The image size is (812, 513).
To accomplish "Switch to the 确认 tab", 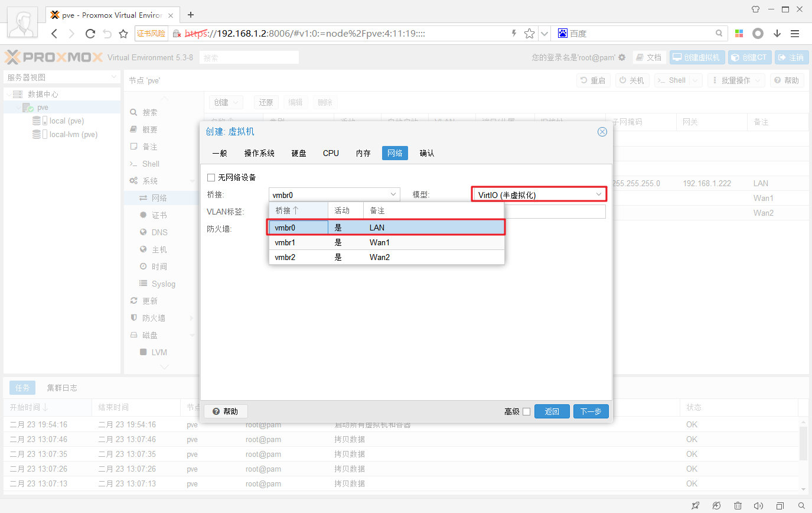I will coord(427,153).
